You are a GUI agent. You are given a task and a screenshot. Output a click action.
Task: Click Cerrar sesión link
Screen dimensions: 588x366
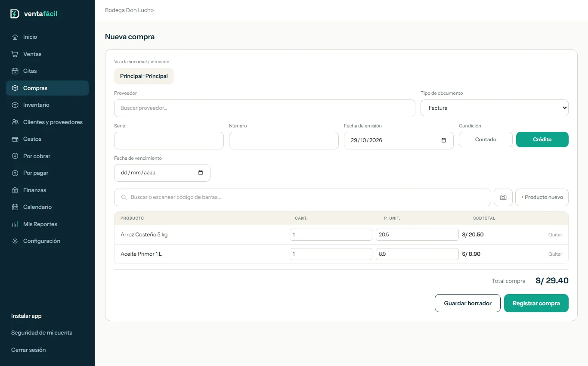pyautogui.click(x=28, y=350)
